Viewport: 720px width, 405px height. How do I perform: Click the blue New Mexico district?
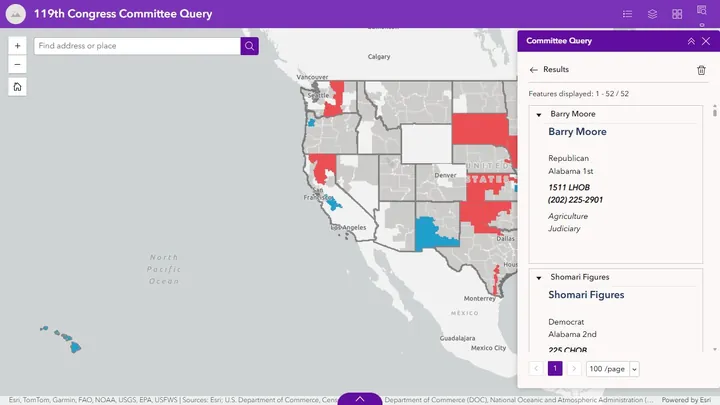(431, 233)
